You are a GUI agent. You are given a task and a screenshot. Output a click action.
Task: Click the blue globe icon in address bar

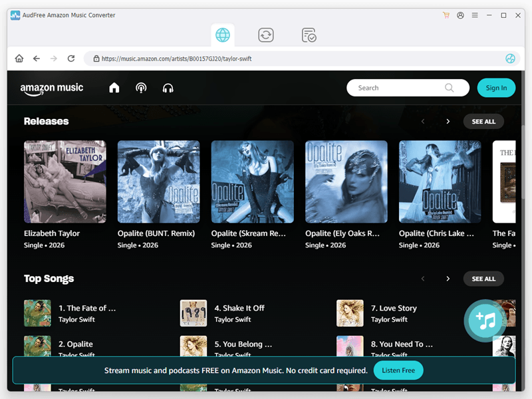pos(510,59)
